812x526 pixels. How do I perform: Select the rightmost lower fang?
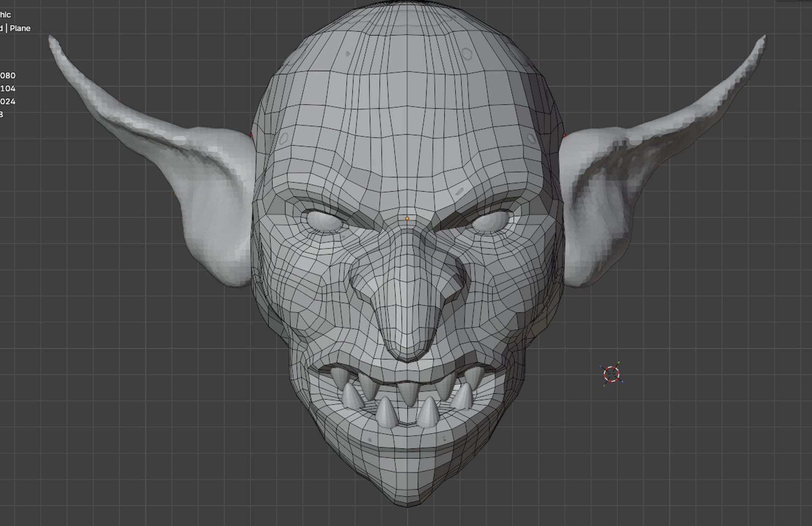coord(463,397)
